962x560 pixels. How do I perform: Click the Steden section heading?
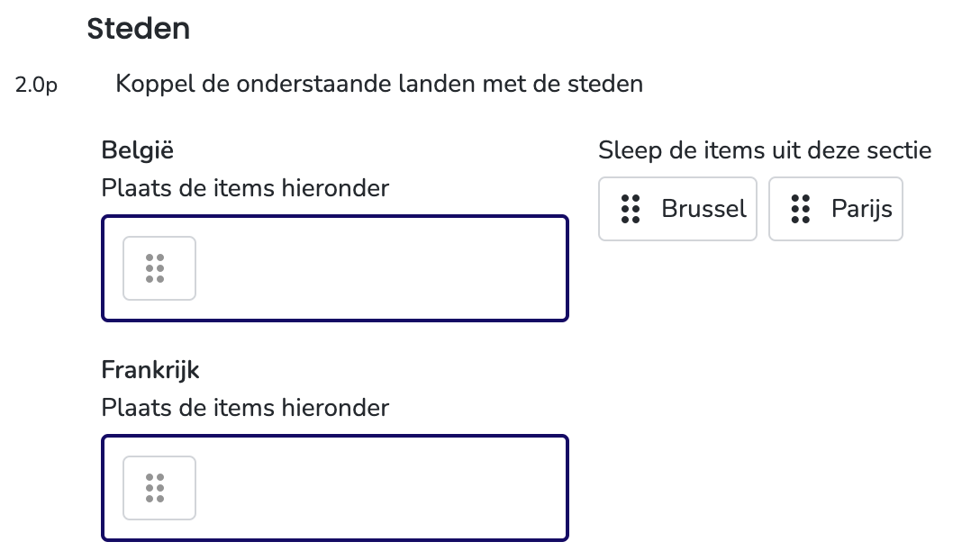point(139,29)
